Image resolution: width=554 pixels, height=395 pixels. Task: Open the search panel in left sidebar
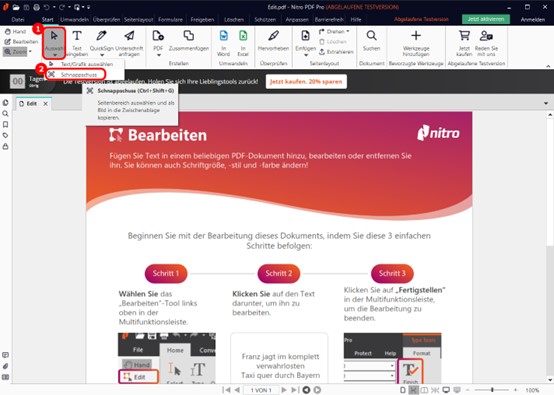tap(5, 113)
